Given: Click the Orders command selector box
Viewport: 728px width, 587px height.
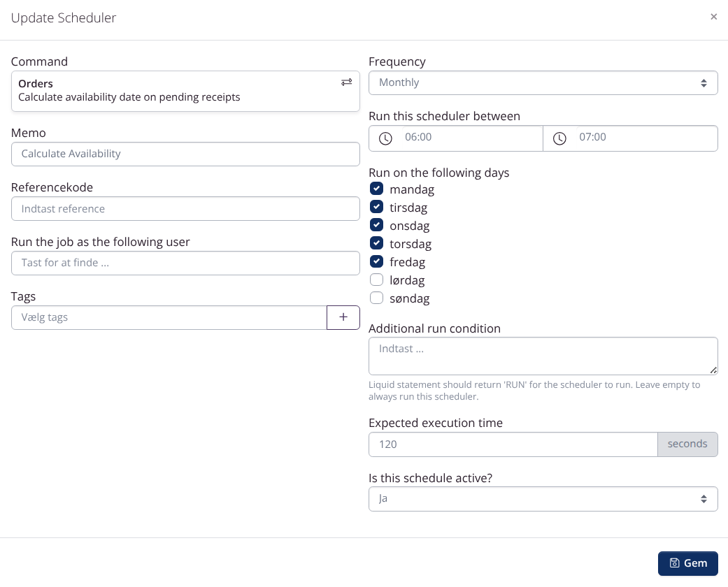Looking at the screenshot, I should point(185,91).
